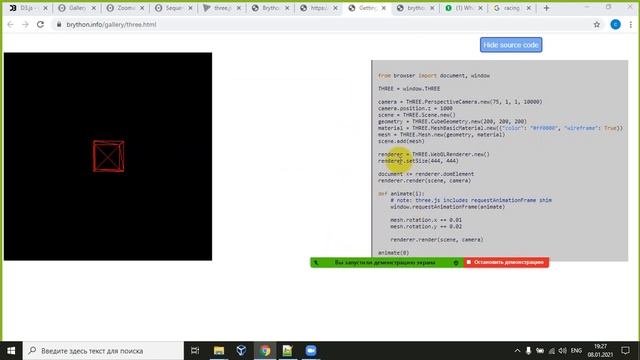640x360 pixels.
Task: Click the site lock icon in address bar
Action: tap(59, 24)
